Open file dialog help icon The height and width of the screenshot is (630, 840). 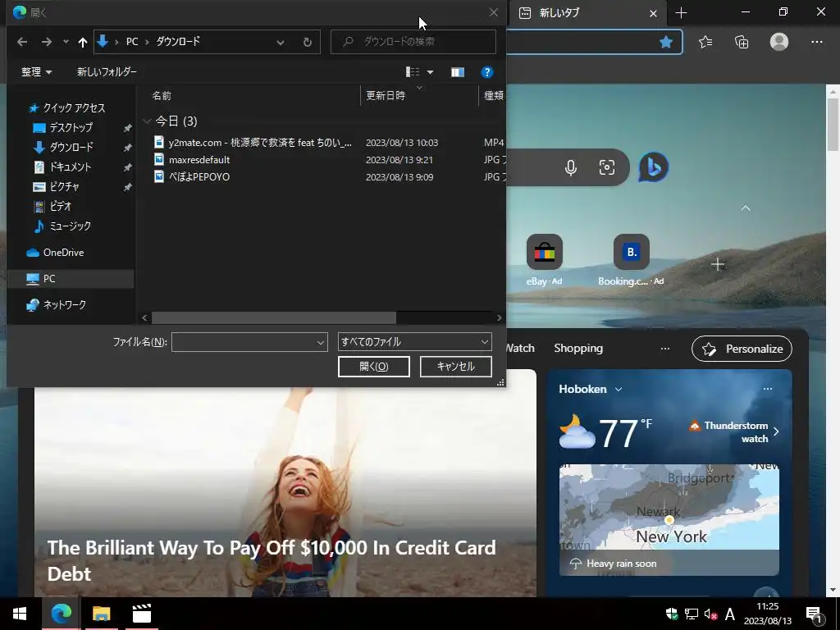487,72
